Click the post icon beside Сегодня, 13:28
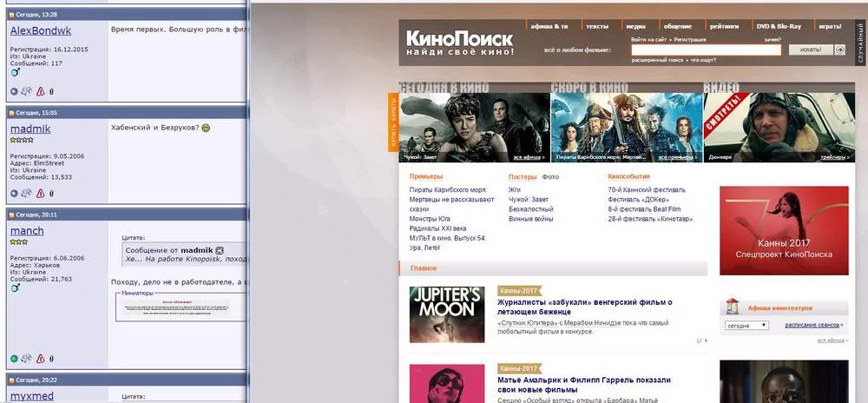The image size is (868, 403). pyautogui.click(x=11, y=15)
